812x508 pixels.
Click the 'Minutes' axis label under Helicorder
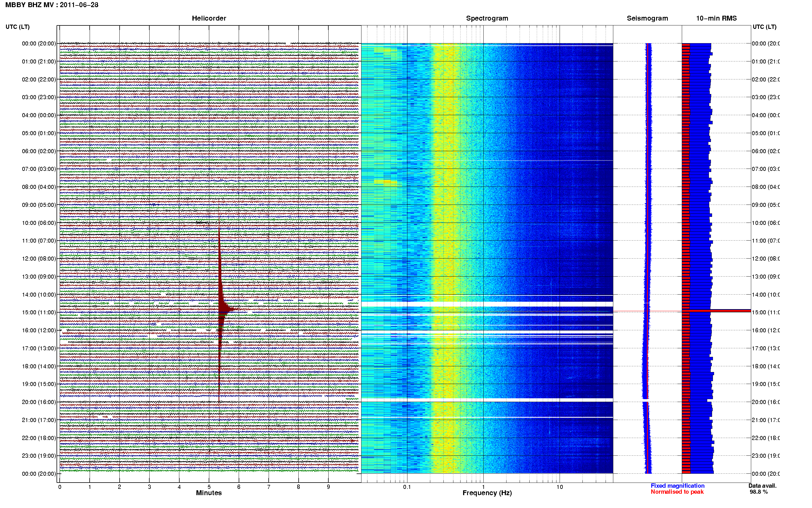point(209,493)
